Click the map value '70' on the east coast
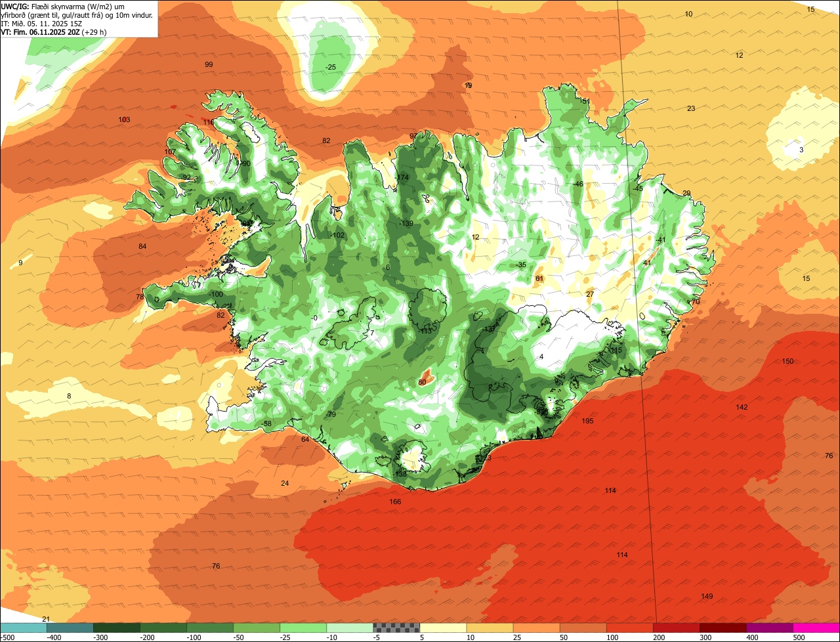 point(696,301)
